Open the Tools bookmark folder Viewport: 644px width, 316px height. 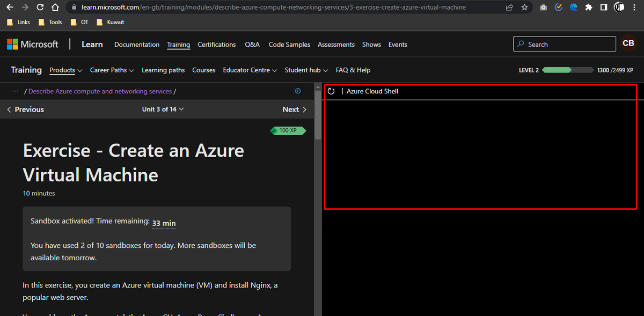50,22
